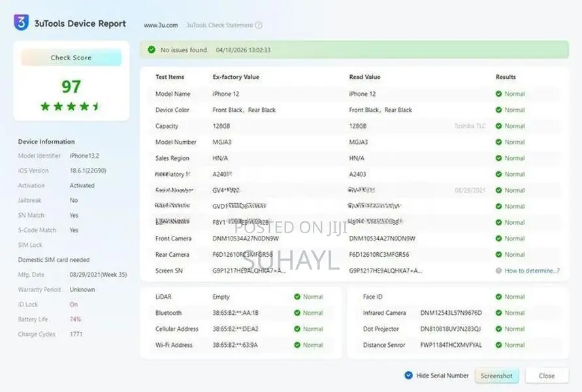Click the Normal status icon for Wi-Fi Address

tap(297, 345)
